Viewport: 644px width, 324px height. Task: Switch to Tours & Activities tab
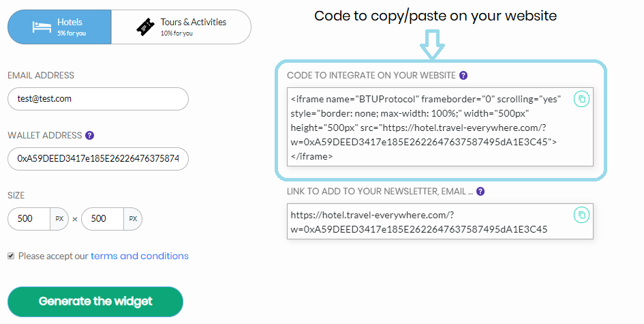[x=181, y=27]
